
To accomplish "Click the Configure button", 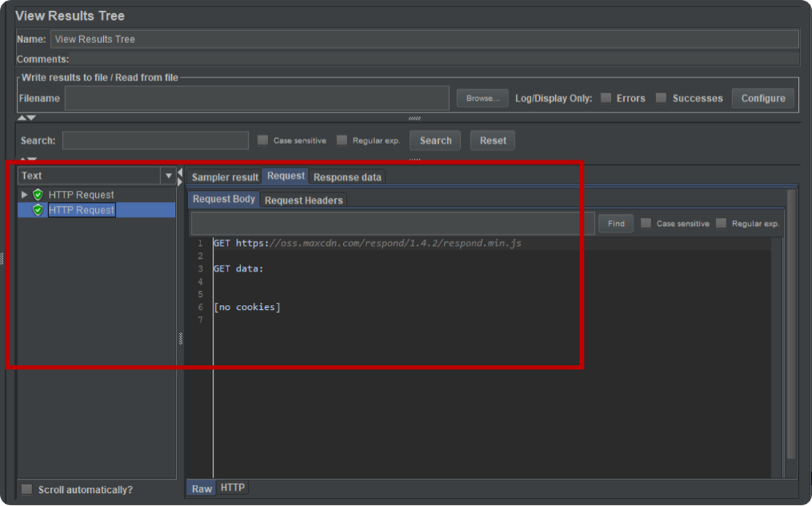I will point(763,98).
